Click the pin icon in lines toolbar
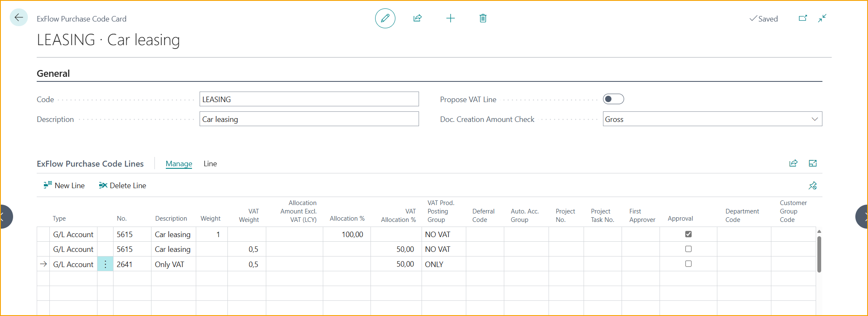 (812, 186)
